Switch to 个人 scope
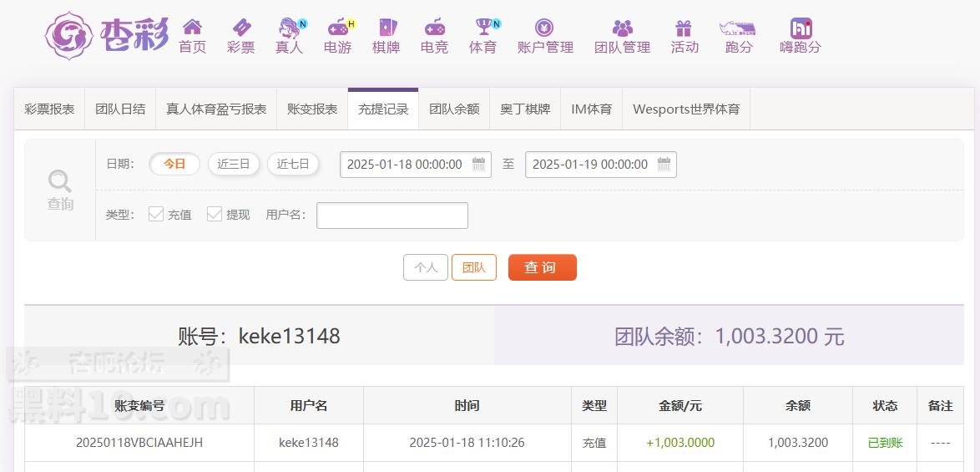 [x=426, y=267]
